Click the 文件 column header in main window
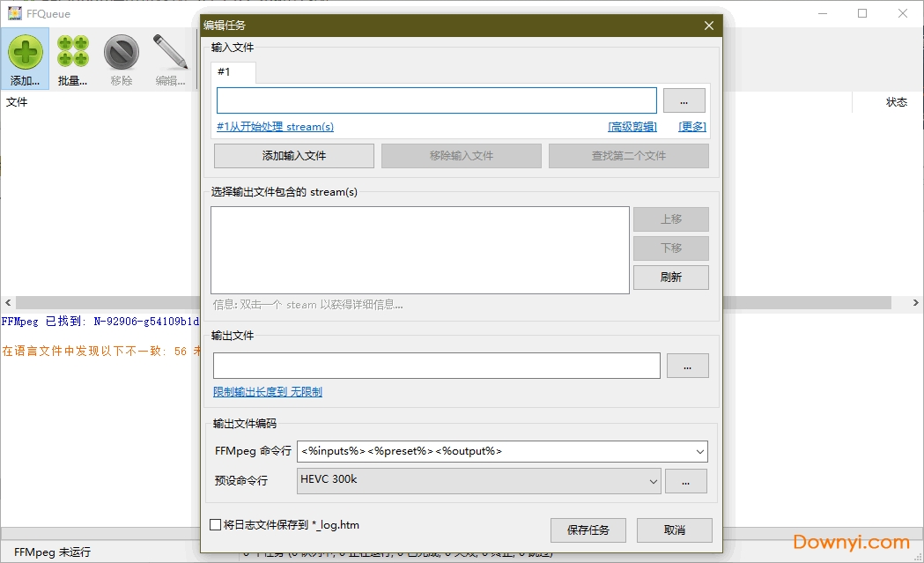The height and width of the screenshot is (563, 924). pos(17,102)
